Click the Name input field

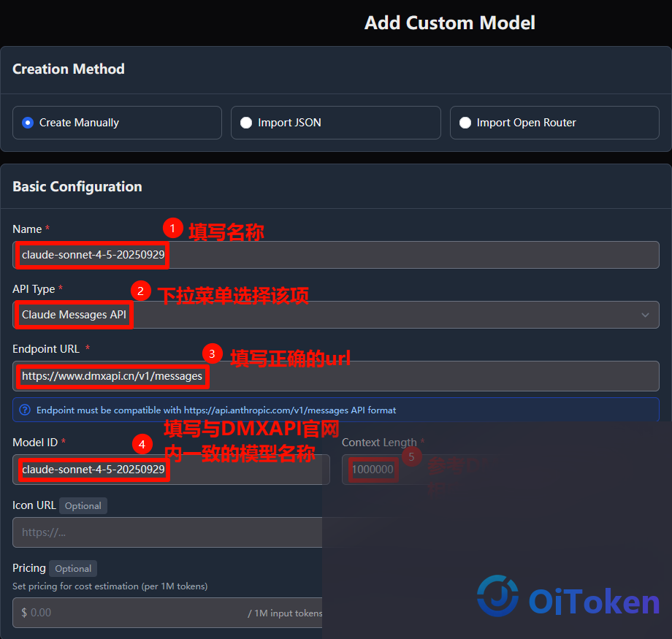click(335, 255)
